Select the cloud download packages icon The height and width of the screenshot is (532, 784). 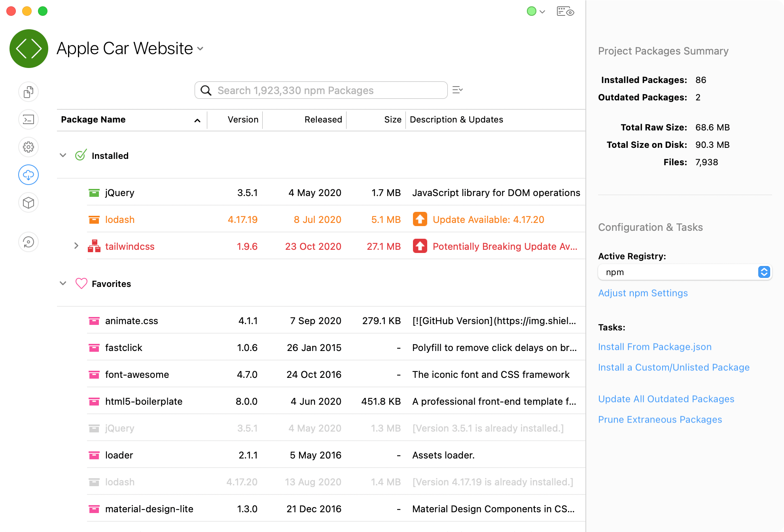pyautogui.click(x=28, y=175)
